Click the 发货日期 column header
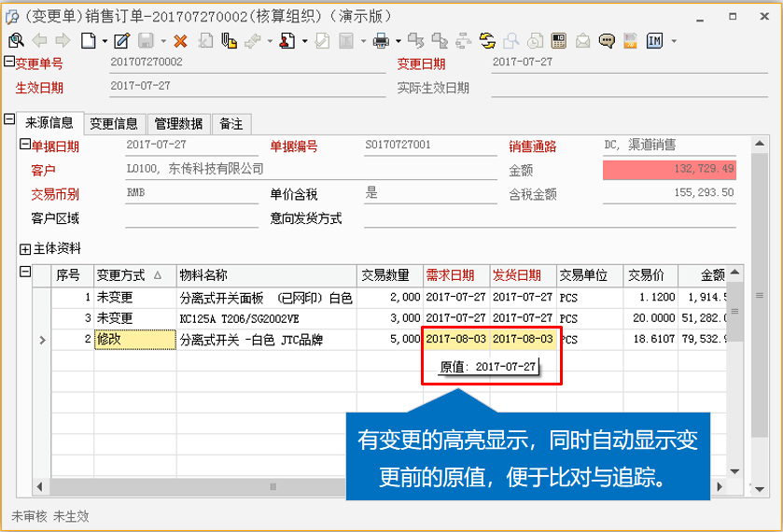 coord(523,275)
